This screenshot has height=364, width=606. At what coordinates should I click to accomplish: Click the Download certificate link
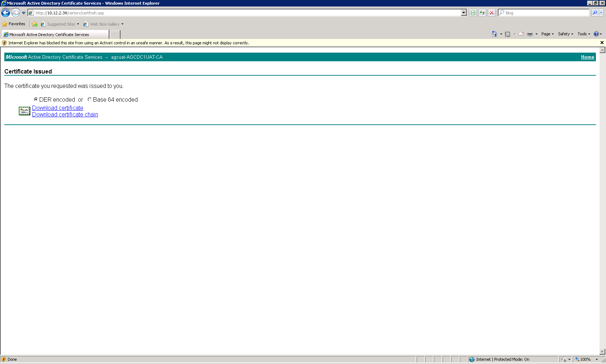tap(58, 108)
